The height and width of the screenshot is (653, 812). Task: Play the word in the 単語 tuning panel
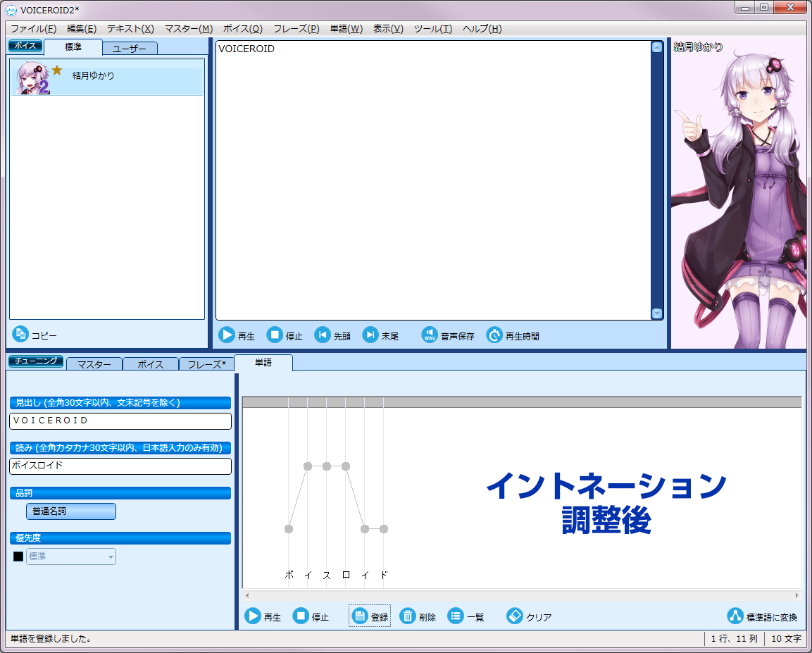(x=263, y=616)
